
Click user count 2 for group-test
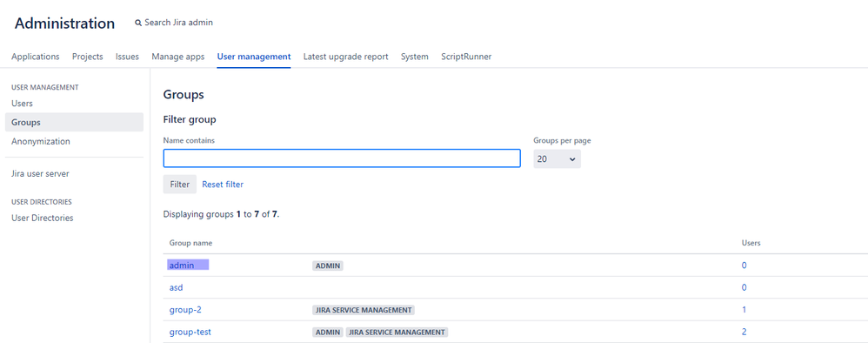click(x=744, y=332)
